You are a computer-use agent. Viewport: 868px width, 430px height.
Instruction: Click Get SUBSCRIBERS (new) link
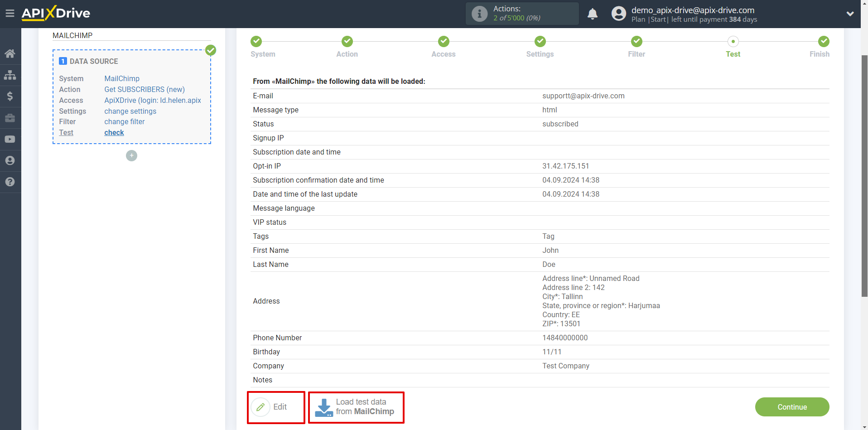tap(145, 89)
